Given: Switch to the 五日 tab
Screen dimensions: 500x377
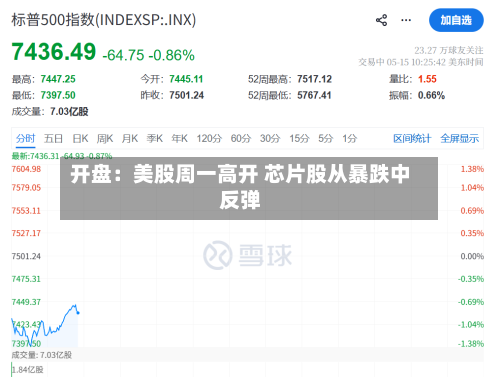Looking at the screenshot, I should point(53,138).
